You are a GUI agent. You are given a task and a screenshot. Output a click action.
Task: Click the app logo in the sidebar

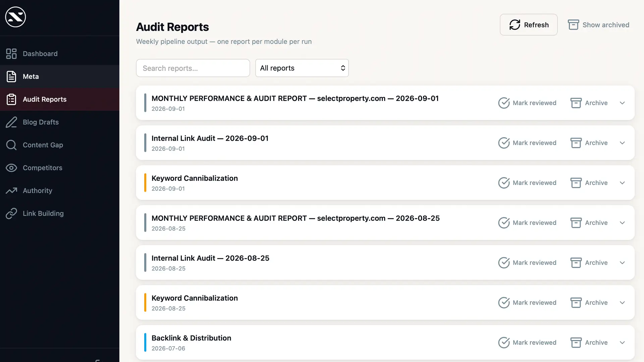pyautogui.click(x=15, y=17)
